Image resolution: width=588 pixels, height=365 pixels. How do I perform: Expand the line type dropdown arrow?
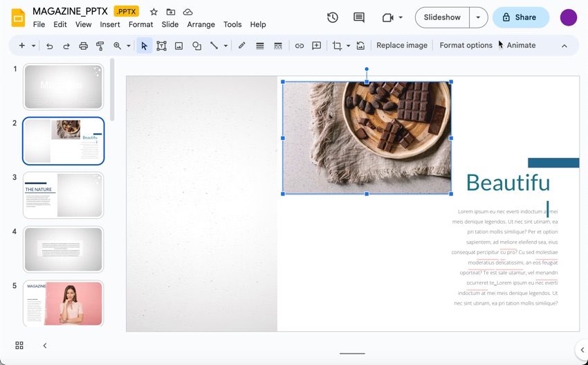(x=226, y=46)
